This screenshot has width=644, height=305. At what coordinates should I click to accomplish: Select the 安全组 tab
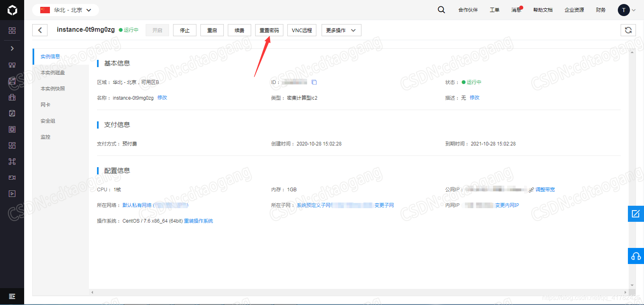coord(61,121)
